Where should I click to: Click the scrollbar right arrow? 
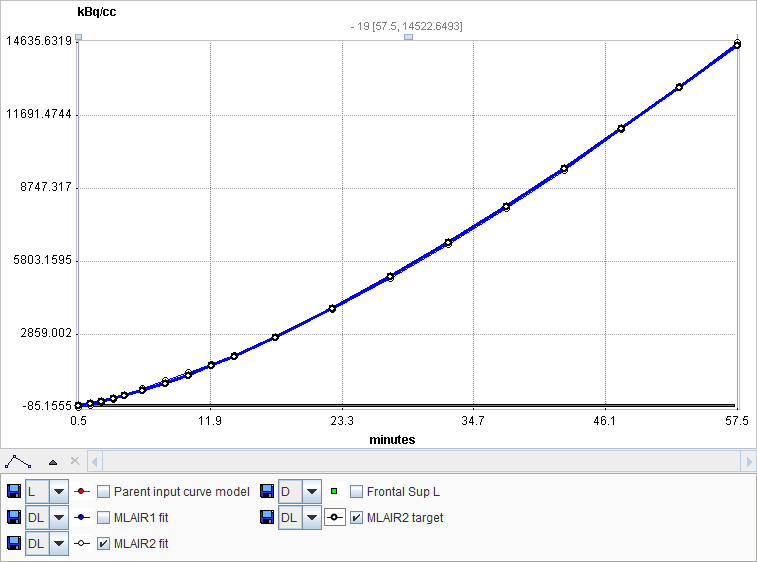click(x=748, y=462)
